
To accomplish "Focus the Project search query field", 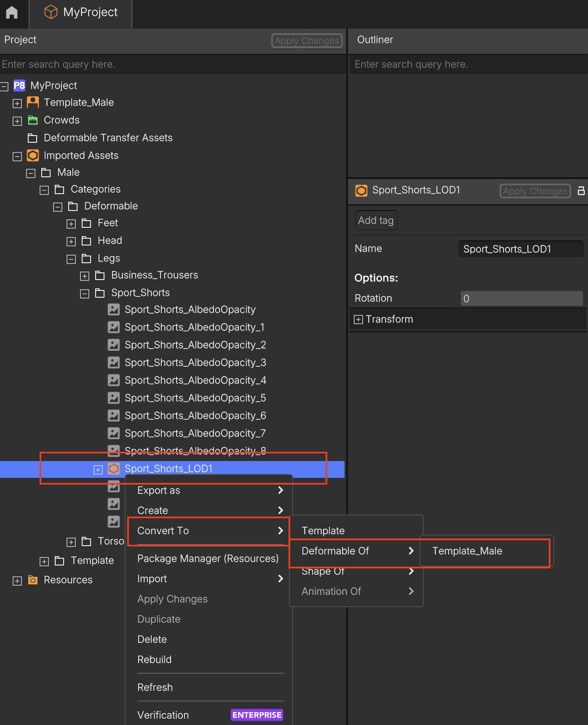I will [173, 64].
